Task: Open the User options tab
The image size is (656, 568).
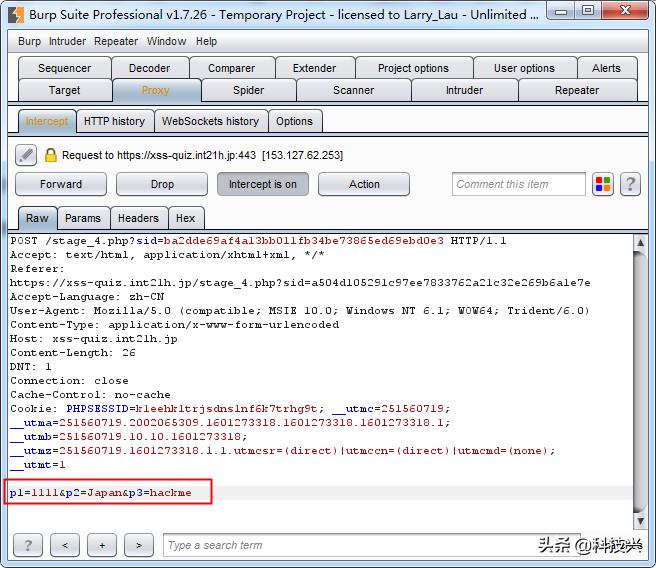Action: pyautogui.click(x=524, y=68)
